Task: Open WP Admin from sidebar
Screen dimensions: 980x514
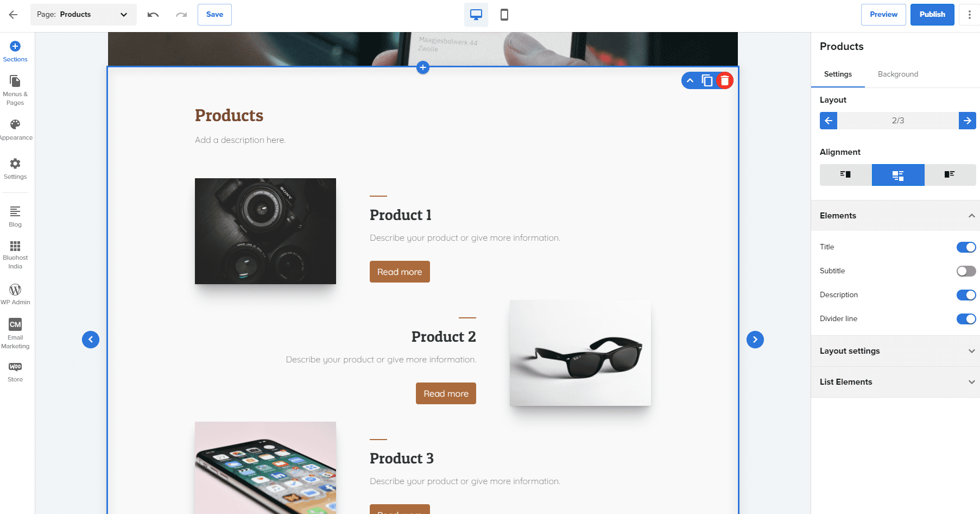Action: tap(15, 294)
